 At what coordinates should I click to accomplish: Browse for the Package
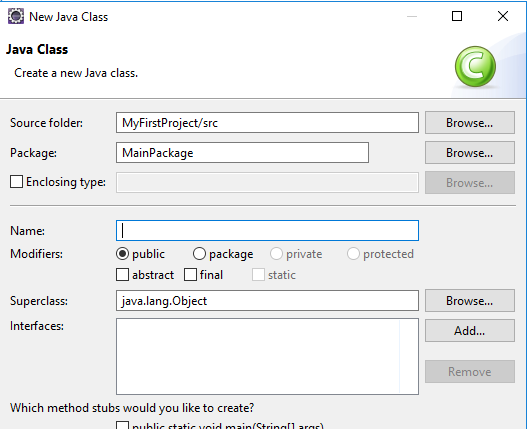pyautogui.click(x=470, y=153)
